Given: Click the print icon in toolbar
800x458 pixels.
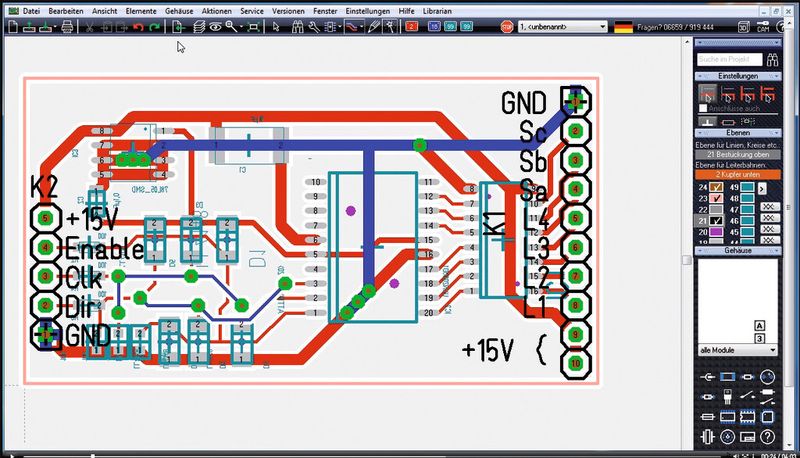Looking at the screenshot, I should tap(67, 27).
